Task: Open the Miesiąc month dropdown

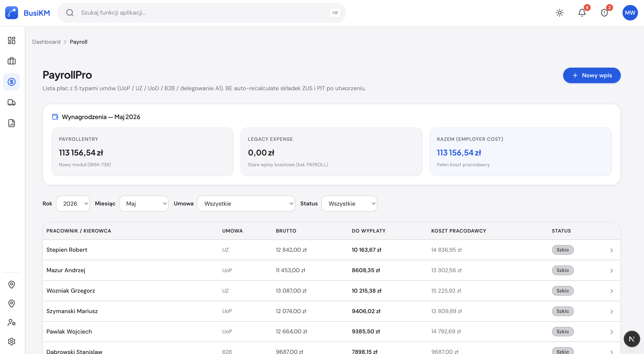Action: tap(144, 203)
